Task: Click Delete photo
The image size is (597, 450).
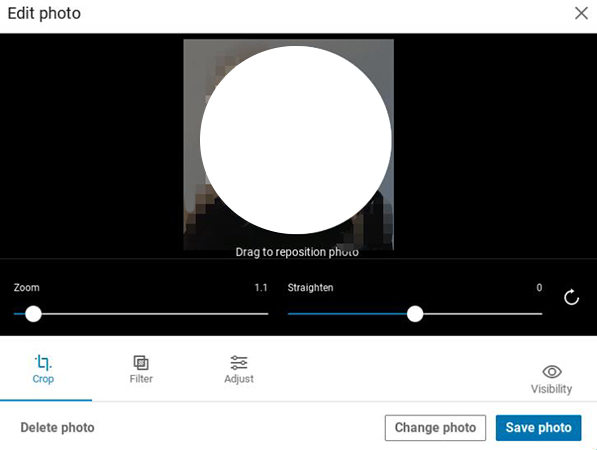Action: (x=57, y=428)
